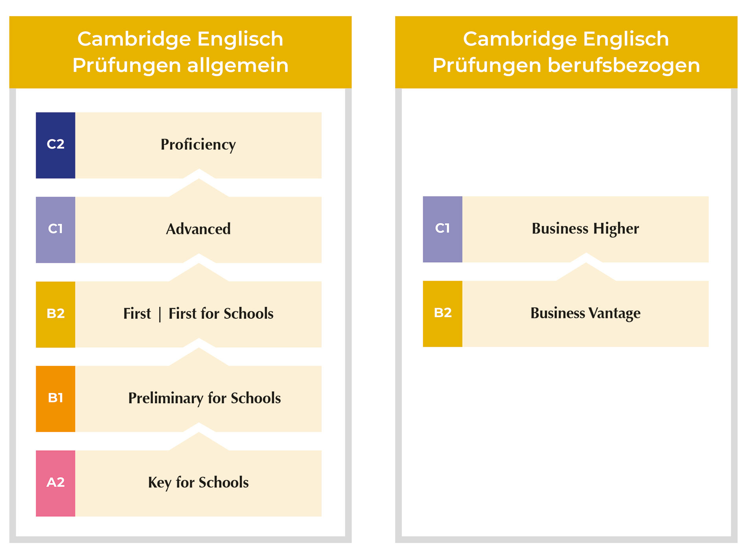Screen dimensions: 747x560
Task: Click 'Cambridge Englisch Prüfungen allgemein' header
Action: click(180, 52)
